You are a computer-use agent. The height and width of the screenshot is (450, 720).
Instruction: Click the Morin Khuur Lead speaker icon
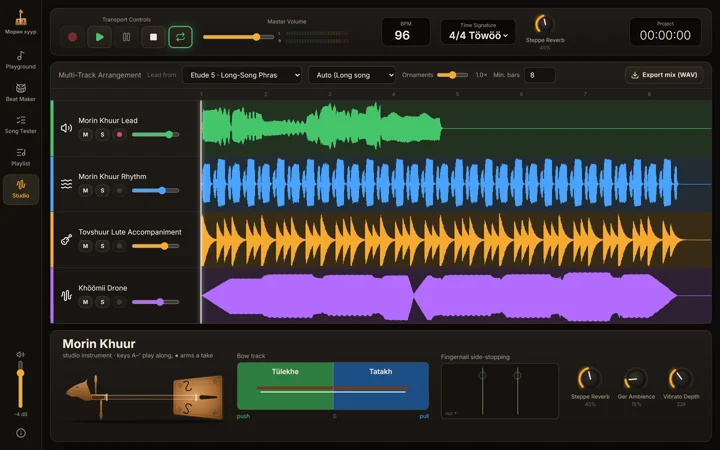click(x=67, y=128)
